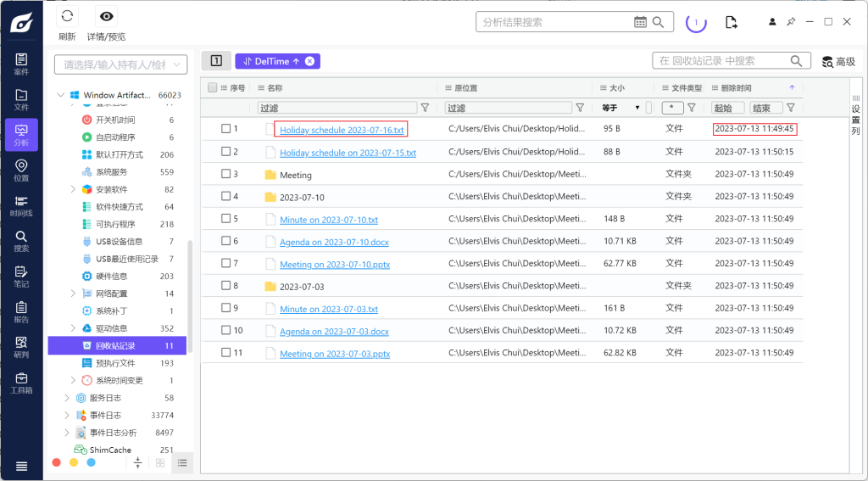Open Agenda on 2023-07-10.docx link
The width and height of the screenshot is (868, 481).
pos(334,242)
